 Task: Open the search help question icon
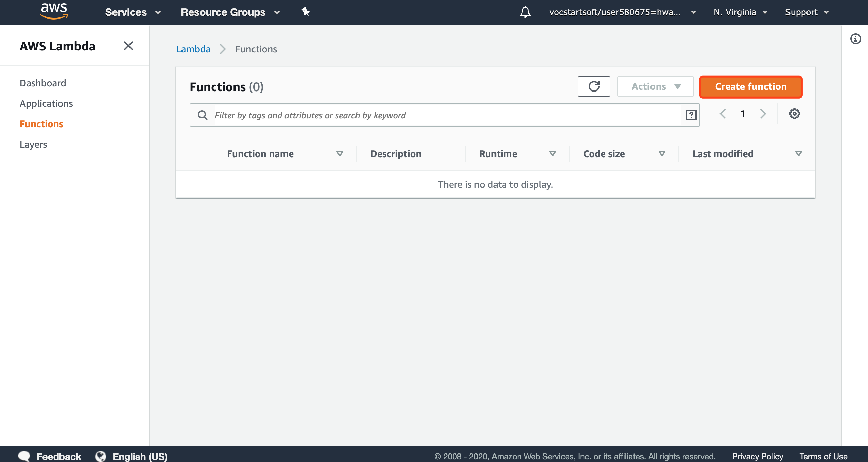pyautogui.click(x=691, y=115)
